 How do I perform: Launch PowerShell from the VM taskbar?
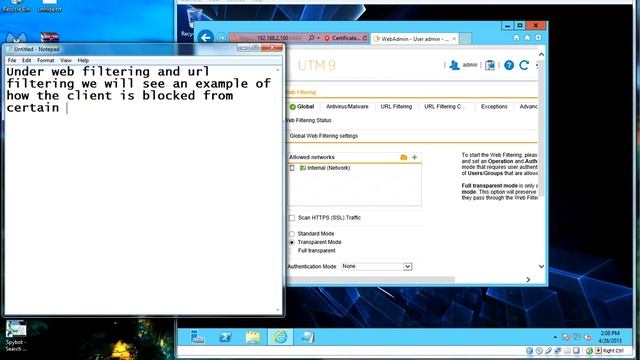click(225, 337)
